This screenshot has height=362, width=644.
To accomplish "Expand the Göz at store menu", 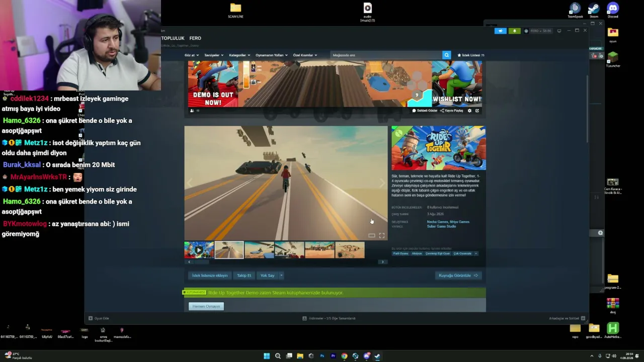I will tap(192, 55).
